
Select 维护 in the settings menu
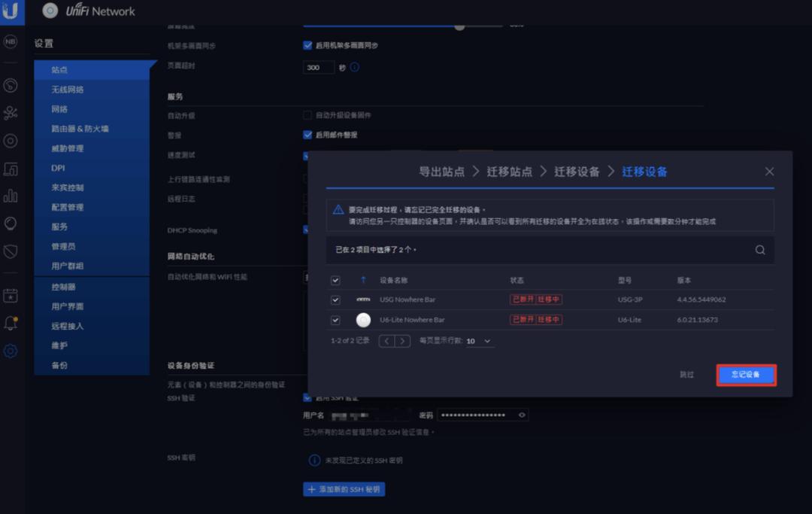60,345
